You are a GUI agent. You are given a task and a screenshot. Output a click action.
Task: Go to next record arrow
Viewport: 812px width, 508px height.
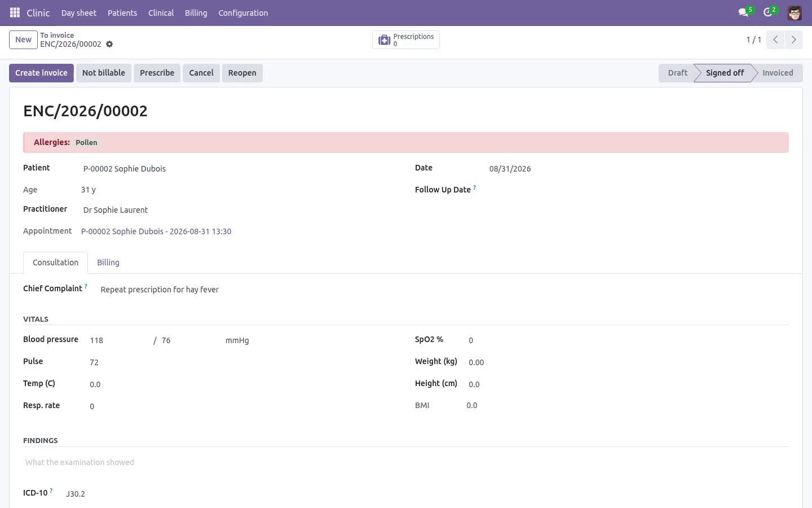(x=793, y=40)
